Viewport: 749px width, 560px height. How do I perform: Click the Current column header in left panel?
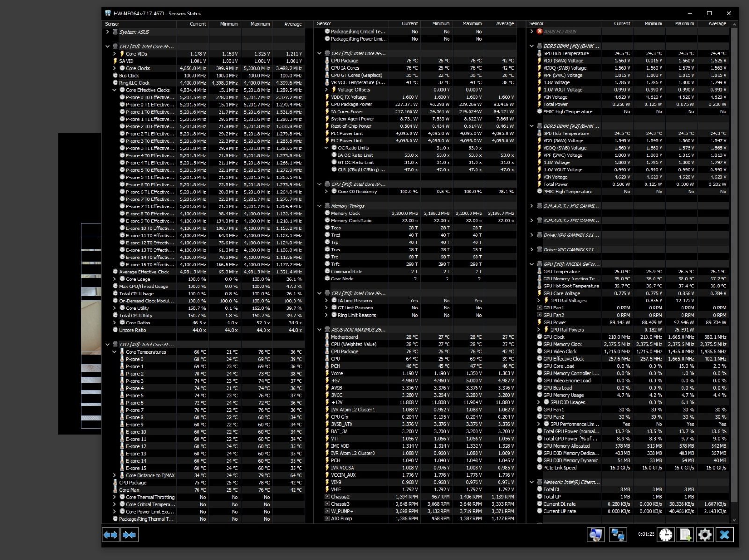[x=193, y=24]
